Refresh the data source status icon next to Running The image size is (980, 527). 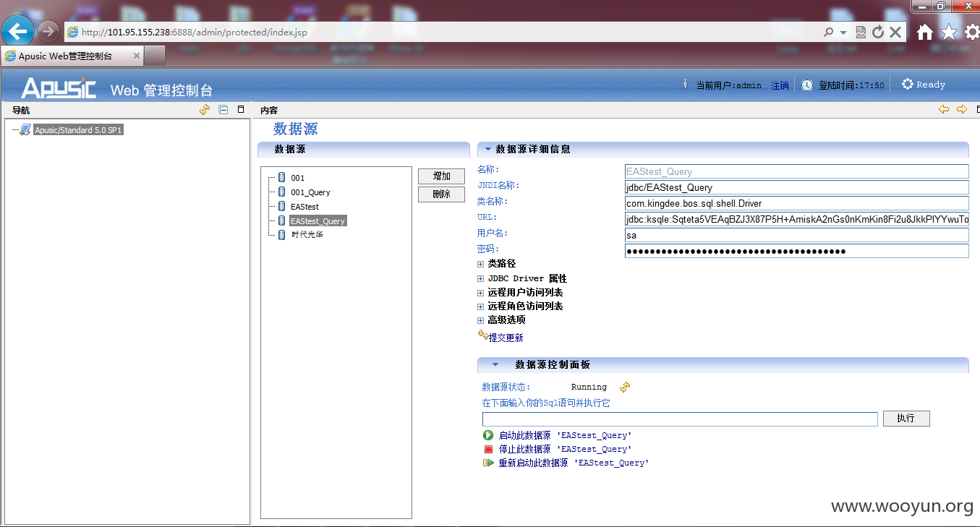point(625,387)
